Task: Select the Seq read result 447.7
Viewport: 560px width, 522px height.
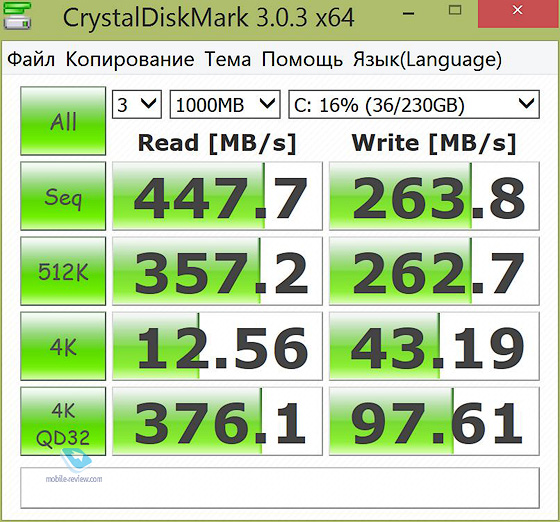Action: point(218,196)
